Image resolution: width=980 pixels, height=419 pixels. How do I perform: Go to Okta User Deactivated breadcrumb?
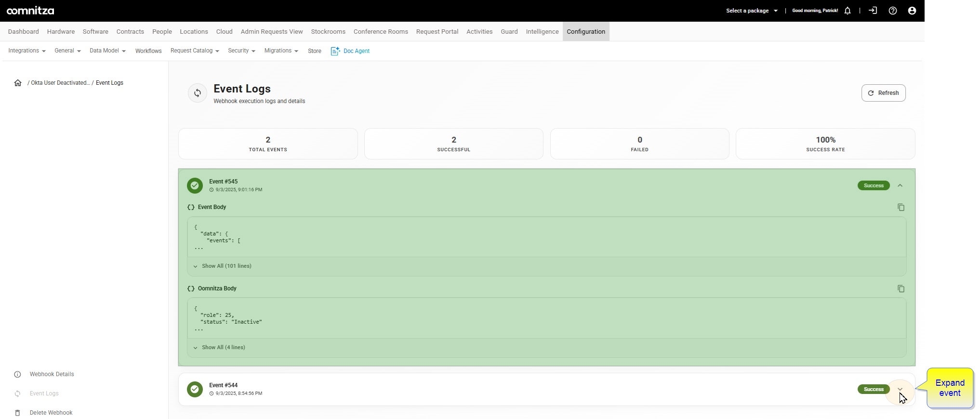[x=60, y=83]
